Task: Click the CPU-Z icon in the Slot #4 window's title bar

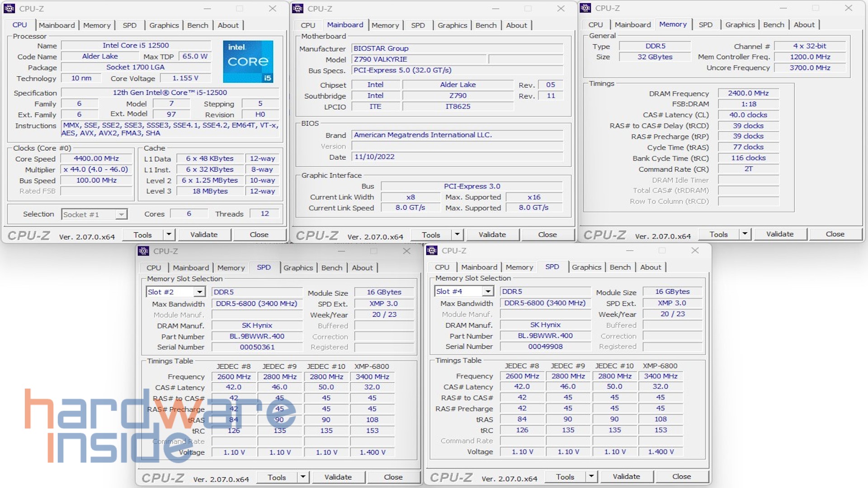Action: tap(432, 251)
